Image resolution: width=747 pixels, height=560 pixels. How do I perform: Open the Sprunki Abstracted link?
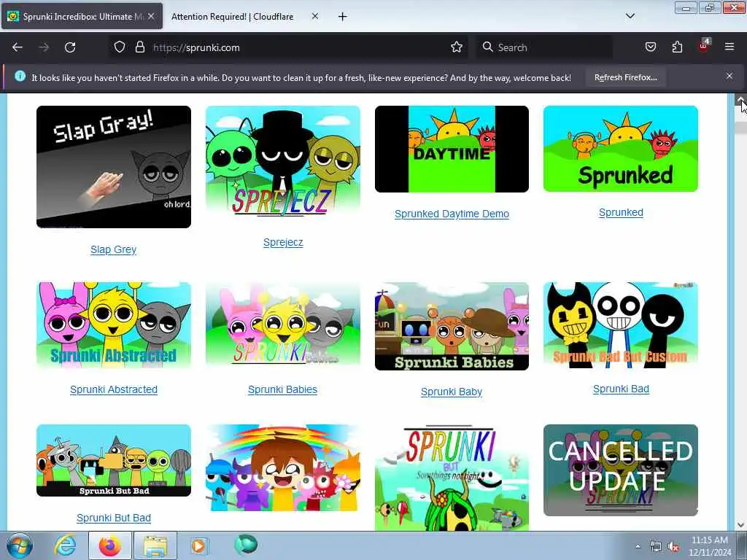click(x=113, y=389)
